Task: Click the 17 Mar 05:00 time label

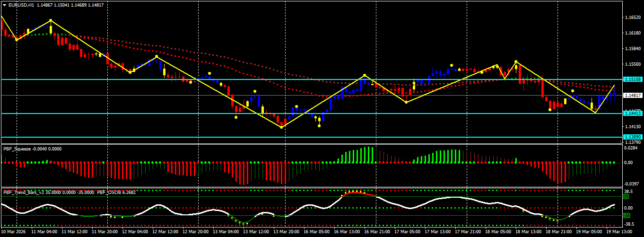Action: 409,233
